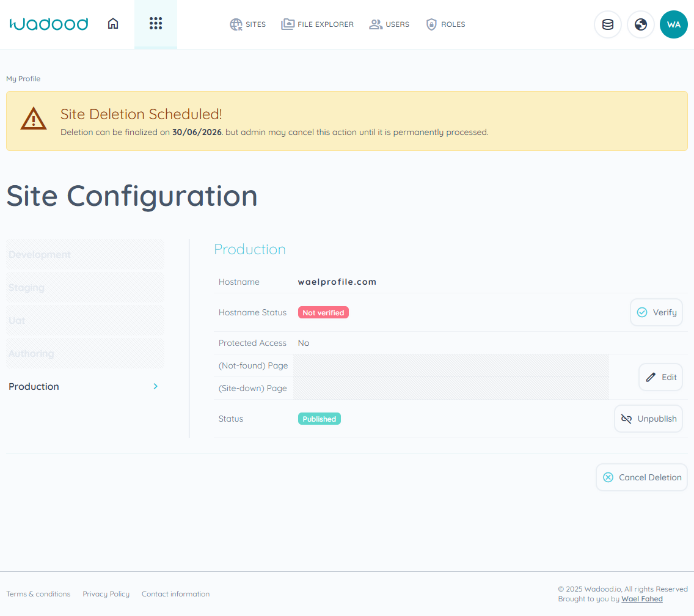
Task: Click the waelprofile.com hostname
Action: pos(337,282)
